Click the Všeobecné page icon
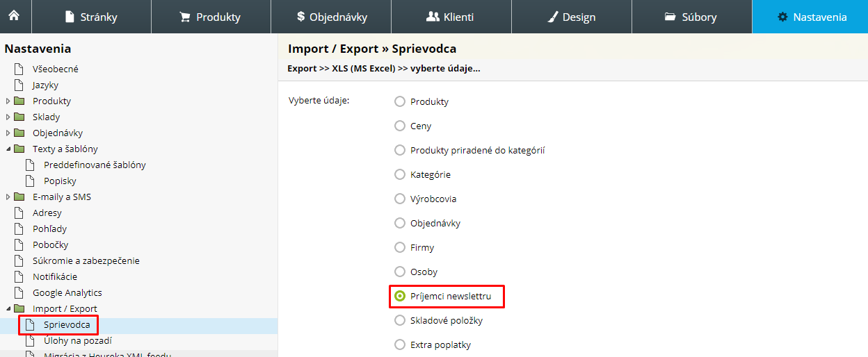Image resolution: width=868 pixels, height=357 pixels. click(19, 69)
